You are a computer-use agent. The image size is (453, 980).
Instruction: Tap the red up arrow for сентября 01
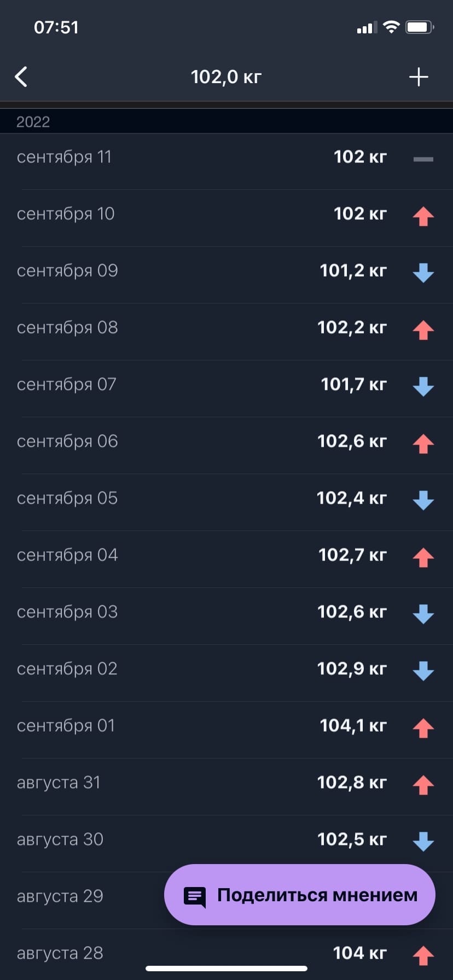[x=423, y=728]
